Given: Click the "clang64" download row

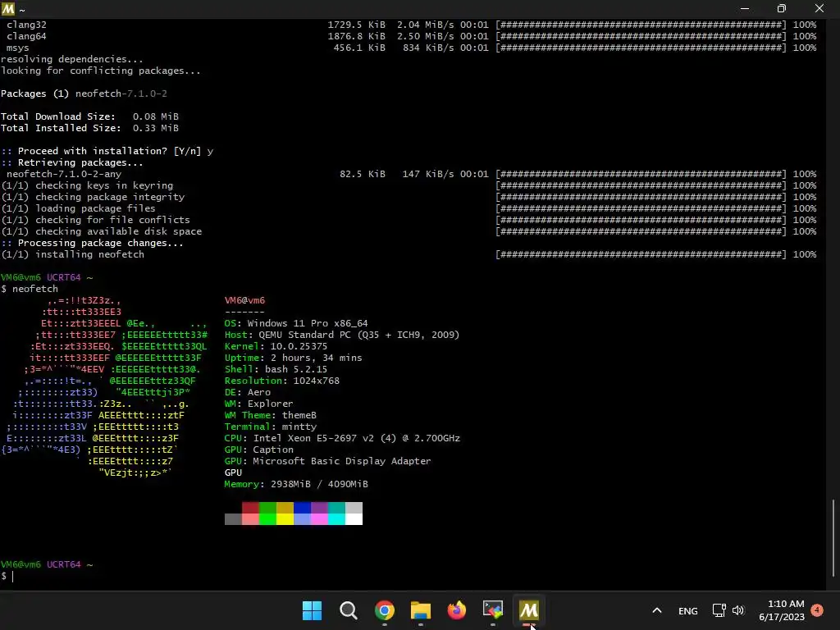Looking at the screenshot, I should (412, 36).
